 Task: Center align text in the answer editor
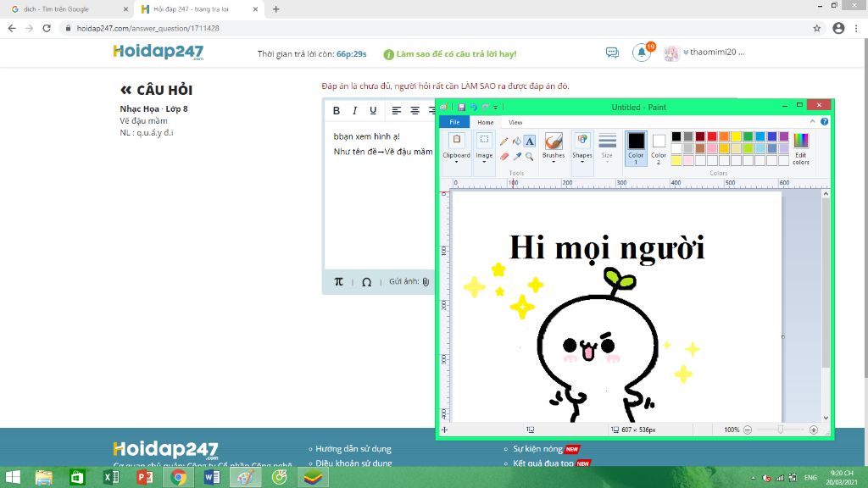tap(415, 111)
